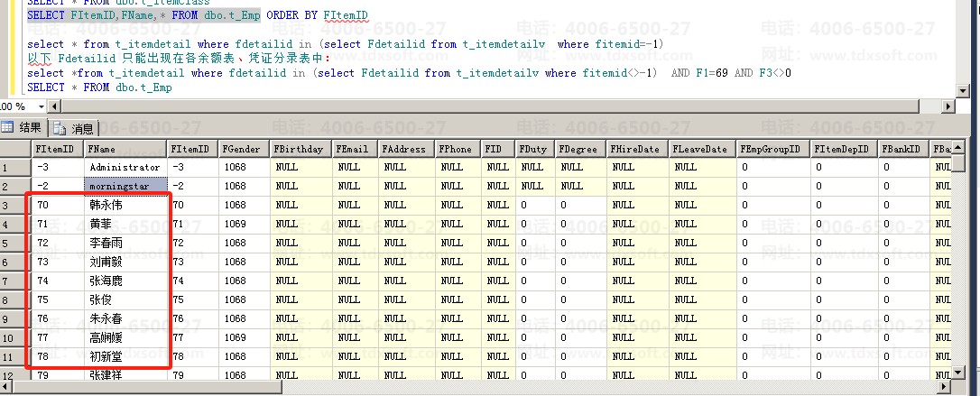Click the editor horizontal scroll right arrow
980x396 pixels.
click(x=948, y=106)
